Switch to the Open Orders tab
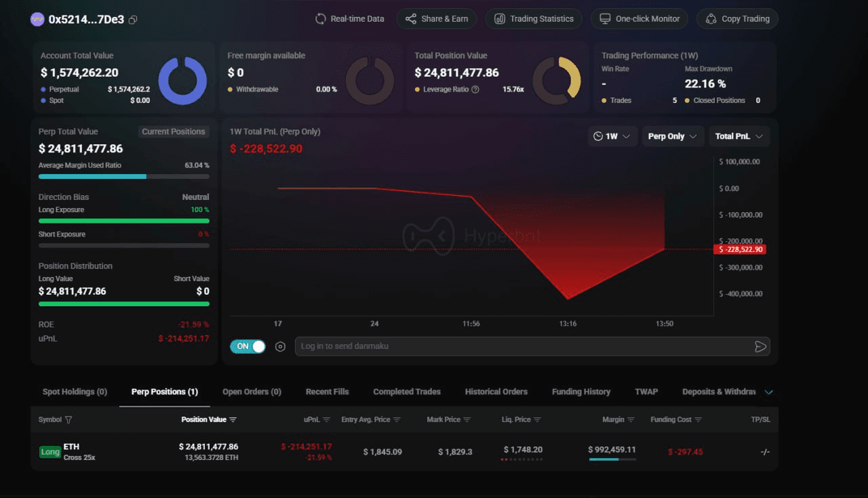Image resolution: width=868 pixels, height=498 pixels. tap(252, 392)
